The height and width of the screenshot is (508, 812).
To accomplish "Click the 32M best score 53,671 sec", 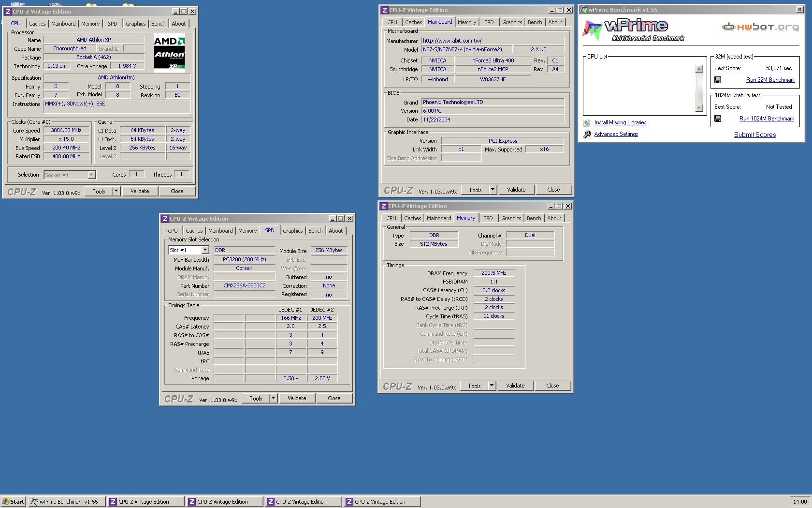I will pos(779,68).
